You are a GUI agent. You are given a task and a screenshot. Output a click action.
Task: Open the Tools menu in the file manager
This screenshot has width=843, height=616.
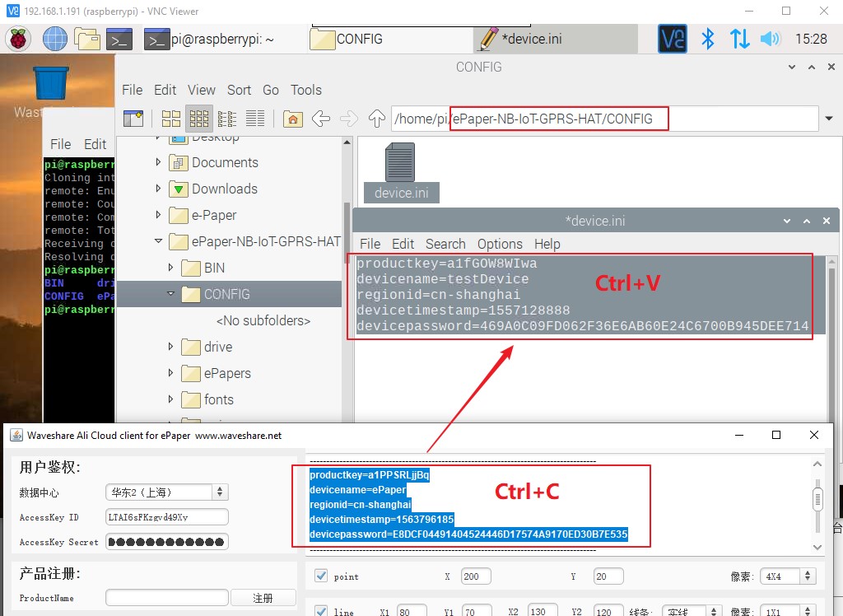(306, 90)
